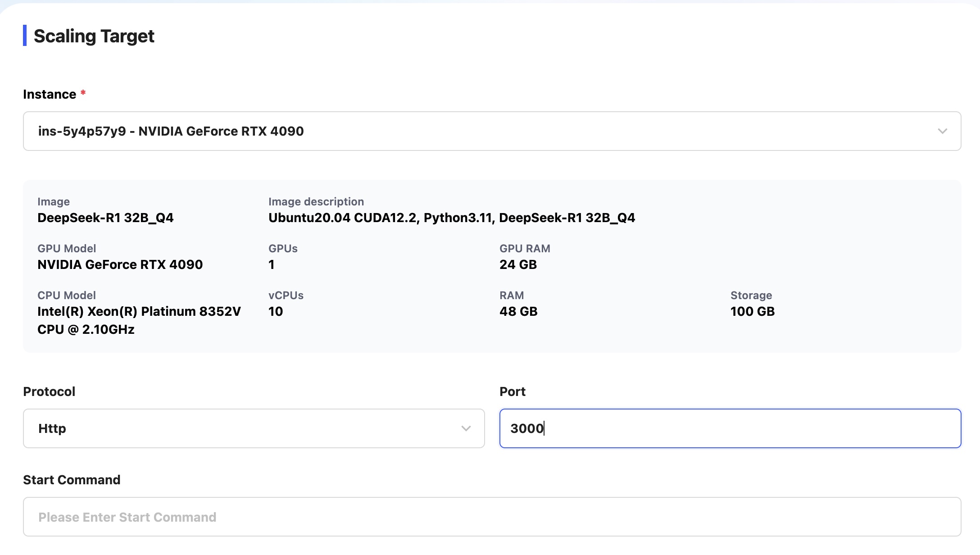Click the Image description text value
980x555 pixels.
[x=451, y=218]
